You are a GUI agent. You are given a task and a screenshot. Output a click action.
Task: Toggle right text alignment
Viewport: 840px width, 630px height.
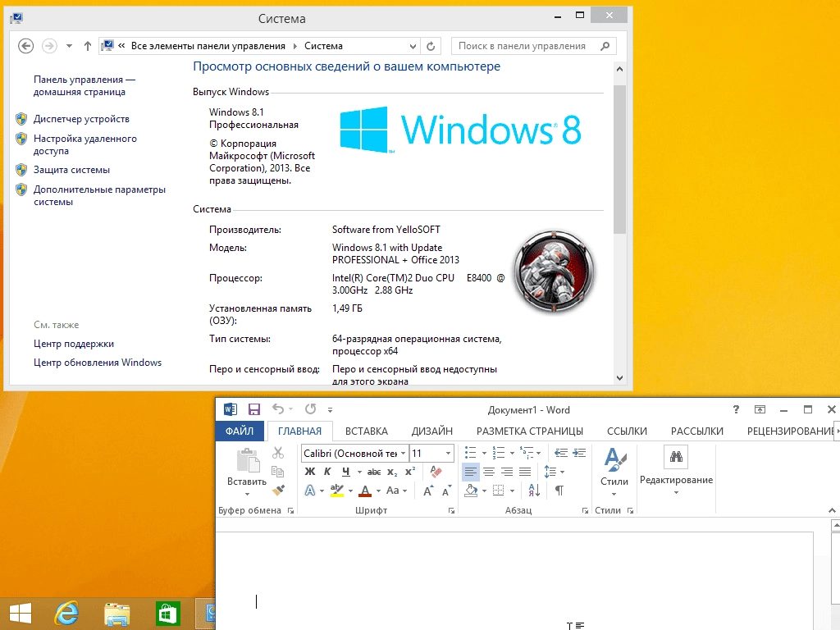tap(507, 472)
